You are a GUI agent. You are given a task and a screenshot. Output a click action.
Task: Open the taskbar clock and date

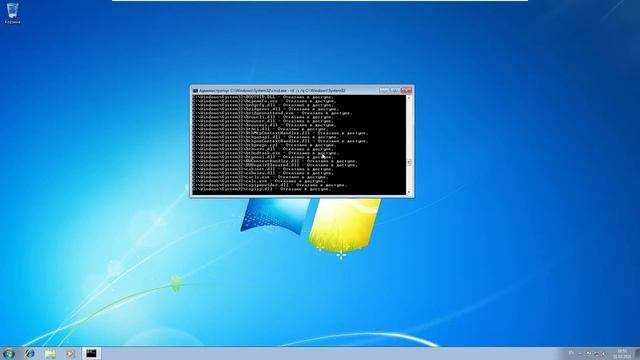622,354
